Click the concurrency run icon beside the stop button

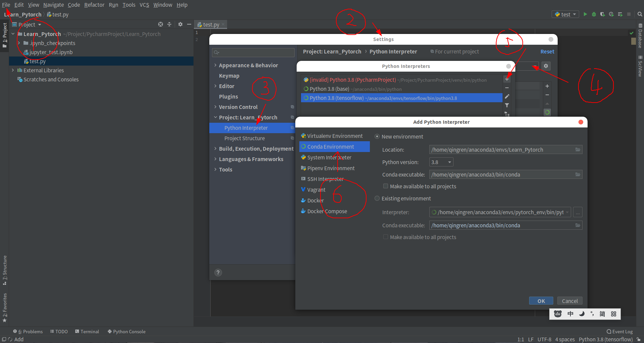(x=620, y=14)
